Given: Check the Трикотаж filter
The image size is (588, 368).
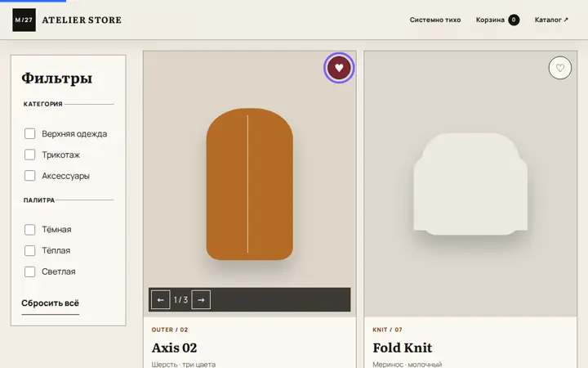Looking at the screenshot, I should pos(29,155).
